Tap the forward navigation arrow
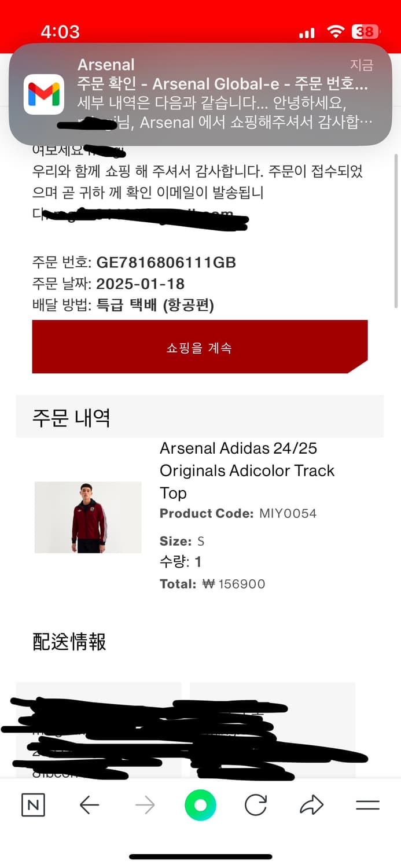Image resolution: width=401 pixels, height=868 pixels. tap(145, 804)
